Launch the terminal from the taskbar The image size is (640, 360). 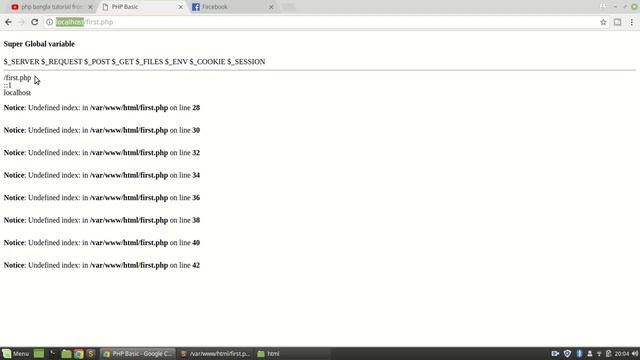[x=52, y=353]
